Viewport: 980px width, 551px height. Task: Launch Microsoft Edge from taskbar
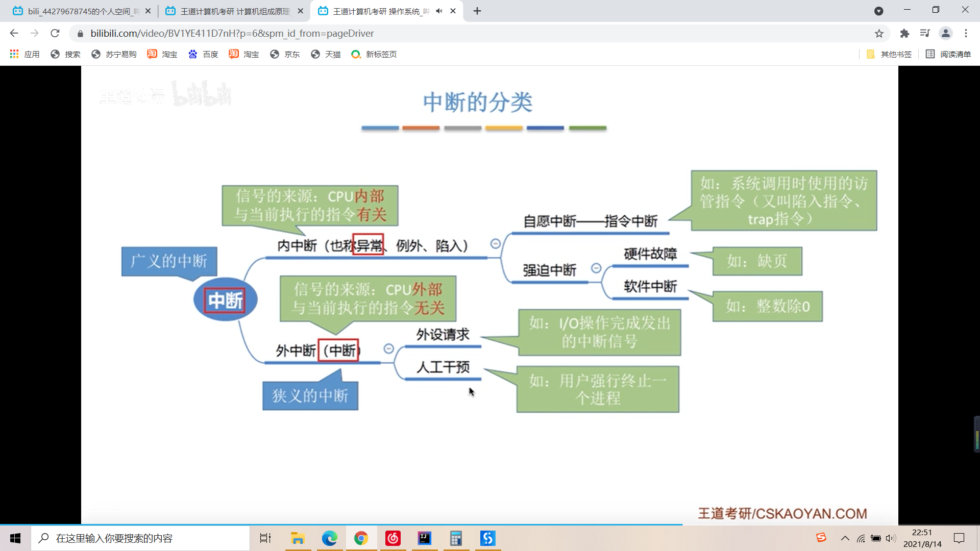(329, 538)
